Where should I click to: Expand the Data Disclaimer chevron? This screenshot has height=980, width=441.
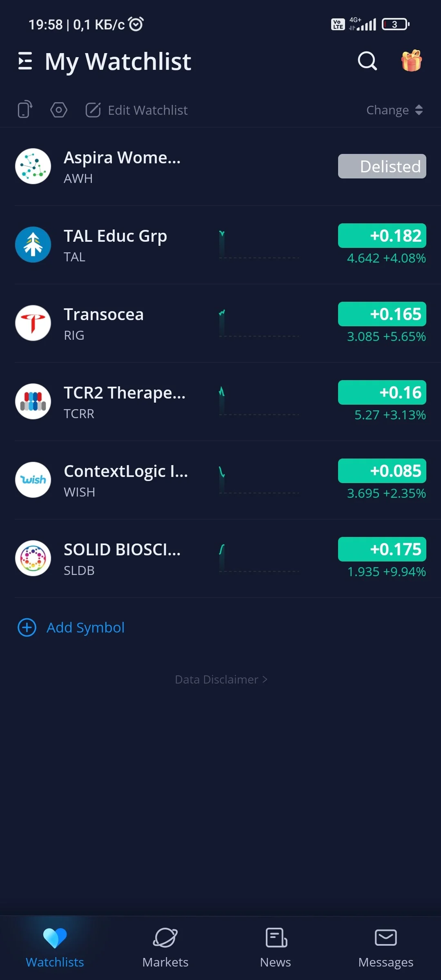265,679
